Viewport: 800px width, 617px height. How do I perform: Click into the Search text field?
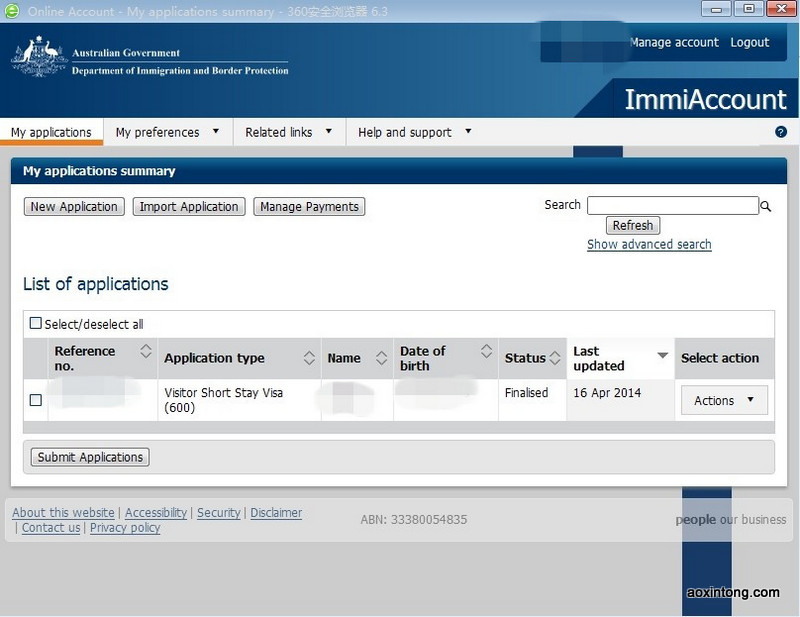672,205
